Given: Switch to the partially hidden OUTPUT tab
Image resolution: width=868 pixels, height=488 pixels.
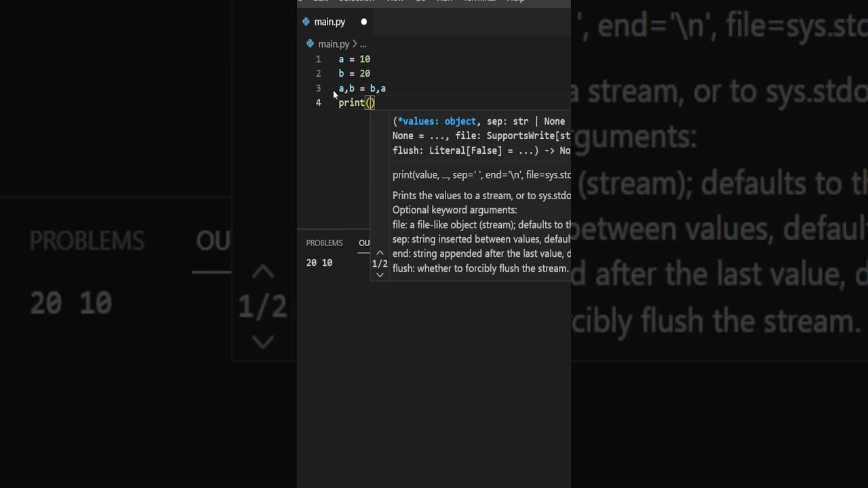Looking at the screenshot, I should (x=364, y=243).
